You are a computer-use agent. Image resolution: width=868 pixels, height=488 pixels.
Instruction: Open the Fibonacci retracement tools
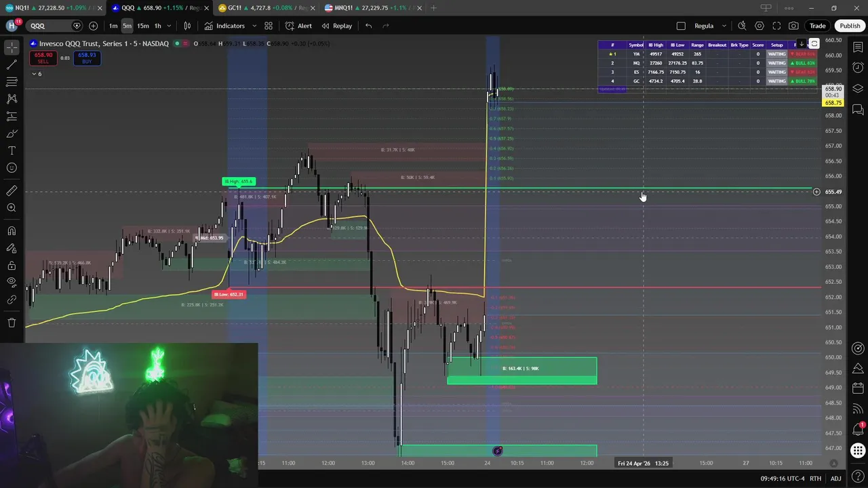tap(12, 82)
